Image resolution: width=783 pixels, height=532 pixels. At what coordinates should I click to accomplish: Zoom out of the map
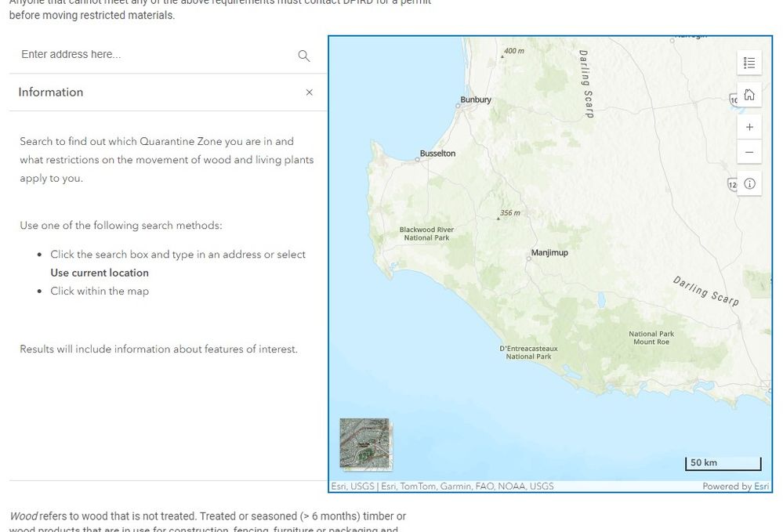pos(749,152)
